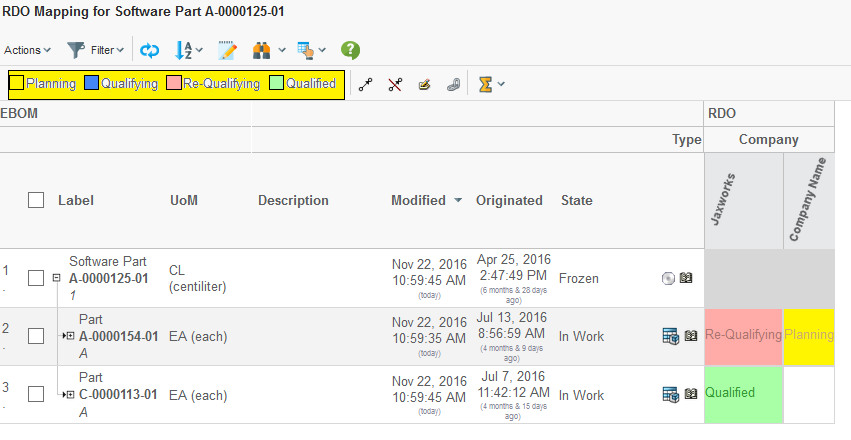
Task: Click the refresh arrows icon in toolbar
Action: coord(149,49)
